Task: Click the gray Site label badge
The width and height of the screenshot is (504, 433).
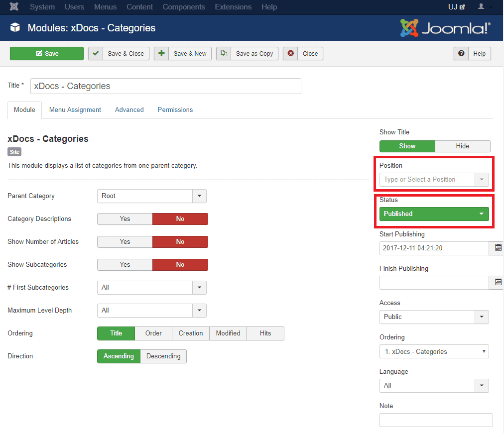Action: [14, 152]
